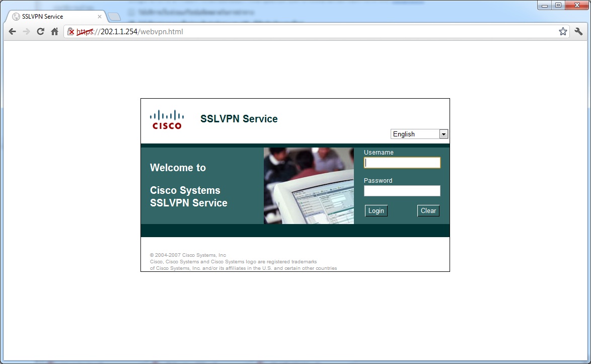This screenshot has height=364, width=591.
Task: Click the Login button
Action: click(376, 210)
